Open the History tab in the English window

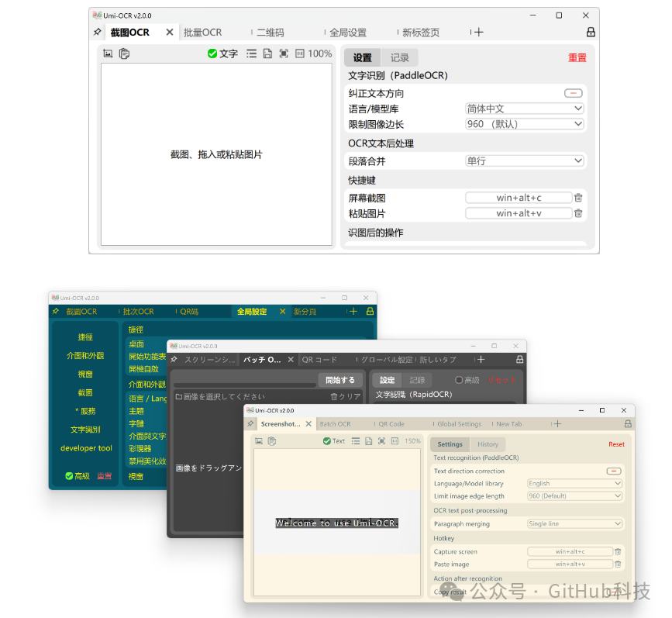pyautogui.click(x=488, y=444)
